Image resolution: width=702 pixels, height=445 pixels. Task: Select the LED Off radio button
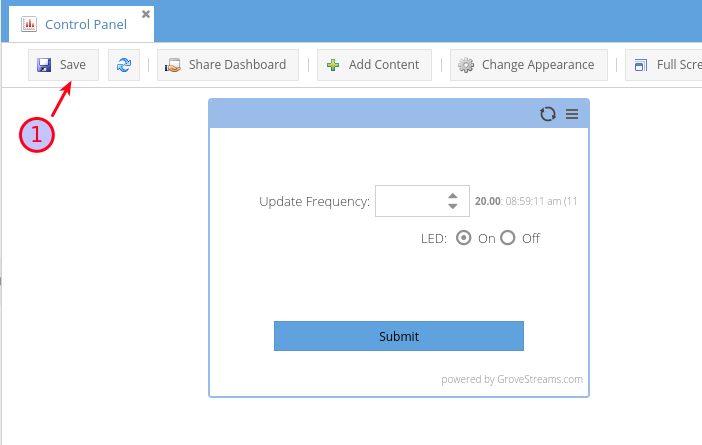pyautogui.click(x=508, y=238)
